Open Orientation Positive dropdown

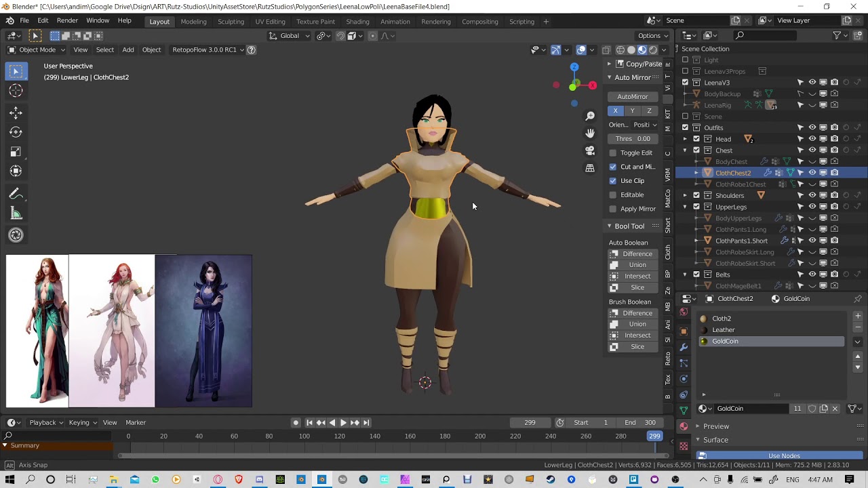coord(646,125)
